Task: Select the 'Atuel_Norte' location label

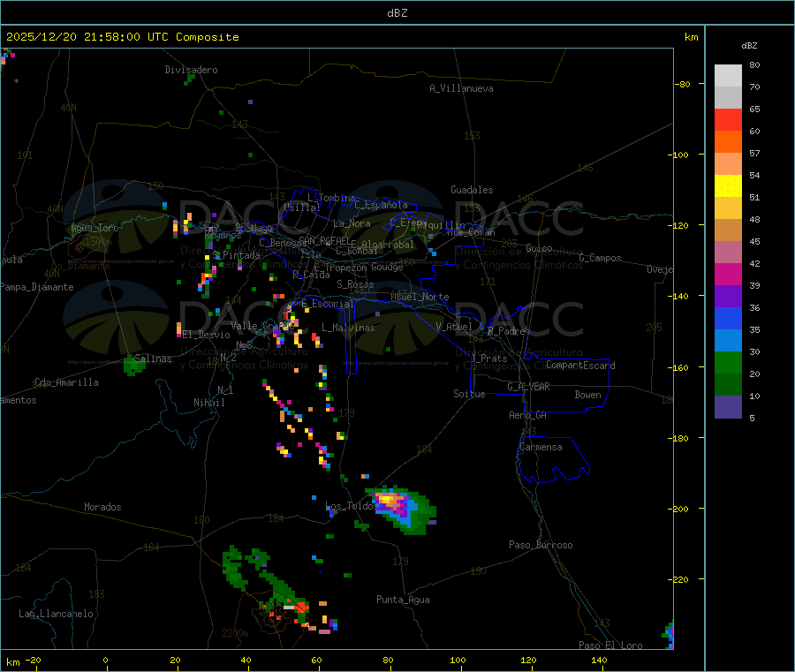Action: (420, 297)
